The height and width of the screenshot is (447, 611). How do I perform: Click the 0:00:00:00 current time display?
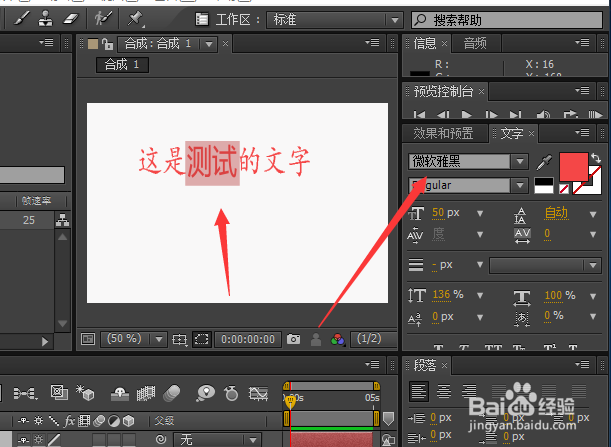point(248,339)
